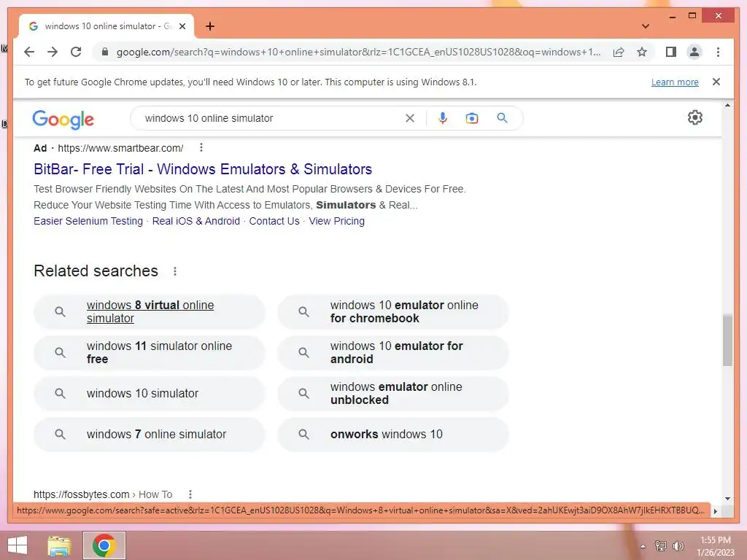The height and width of the screenshot is (560, 747).
Task: Dismiss the Chrome update infobar
Action: [716, 82]
